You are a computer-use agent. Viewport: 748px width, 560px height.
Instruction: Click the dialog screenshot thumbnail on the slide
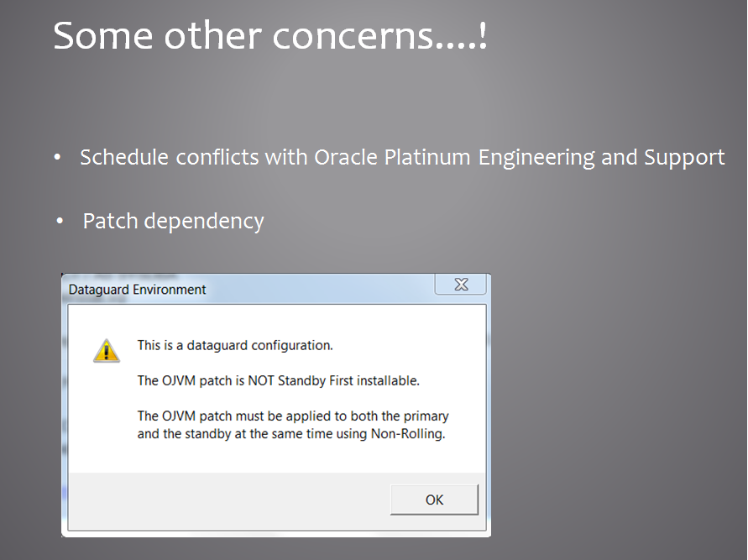coord(277,403)
